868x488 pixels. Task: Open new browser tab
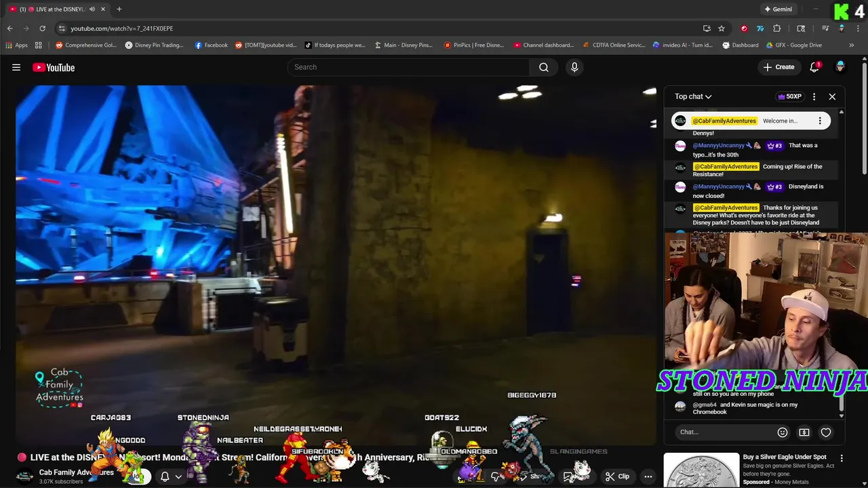click(119, 9)
